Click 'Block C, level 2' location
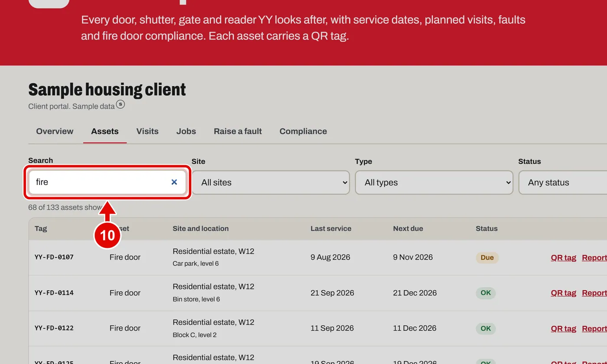 click(x=194, y=335)
